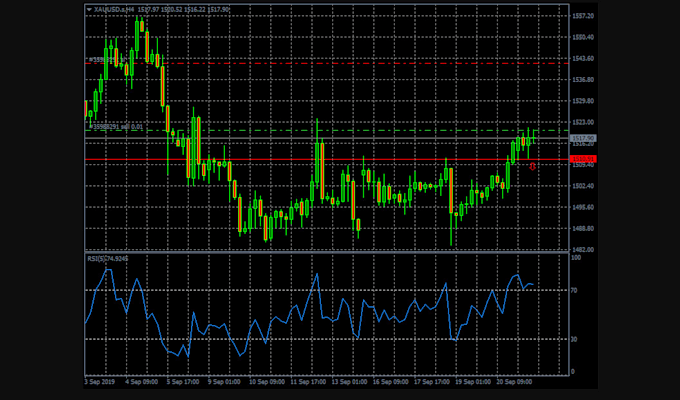Click the 1536.80 price scale value
This screenshot has height=400, width=680.
pos(583,80)
